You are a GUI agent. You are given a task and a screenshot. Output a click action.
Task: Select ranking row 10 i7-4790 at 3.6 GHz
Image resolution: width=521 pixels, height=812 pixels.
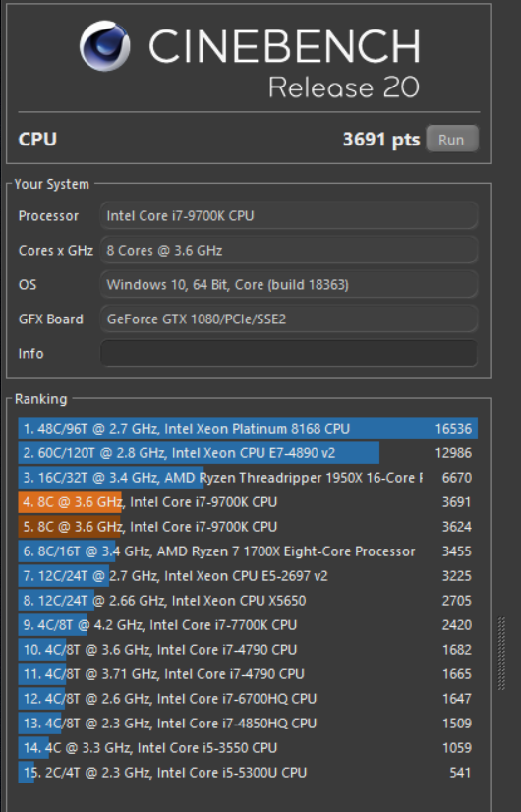248,650
